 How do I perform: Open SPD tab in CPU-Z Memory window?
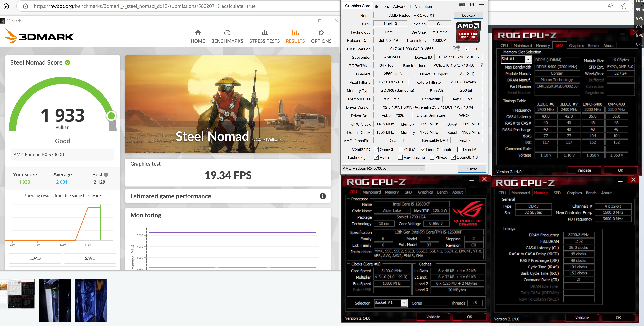pos(557,193)
